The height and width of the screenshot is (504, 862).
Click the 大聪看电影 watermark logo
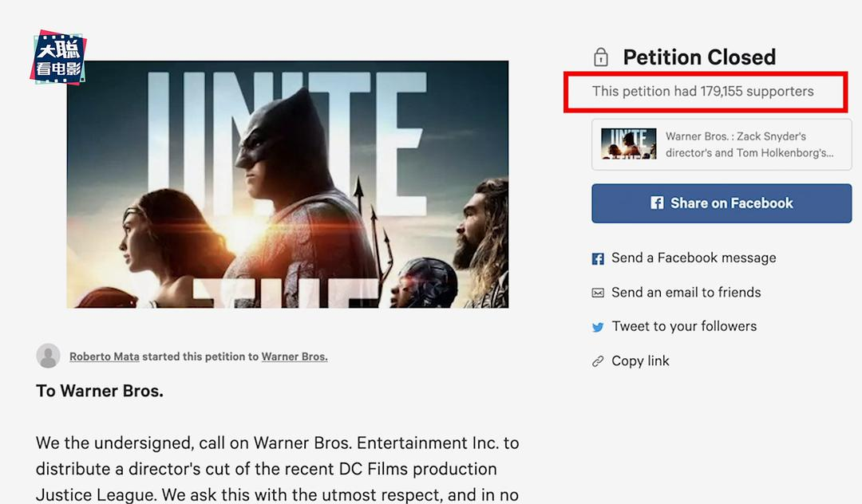coord(58,59)
